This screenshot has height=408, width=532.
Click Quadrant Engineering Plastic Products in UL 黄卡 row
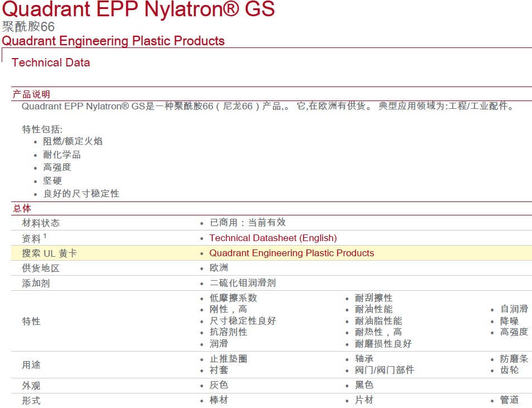pos(291,253)
